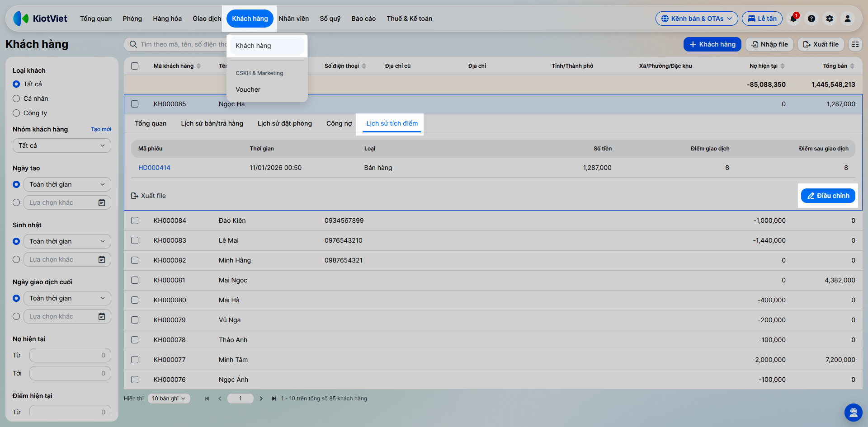Click the Nhập file button

coord(769,44)
